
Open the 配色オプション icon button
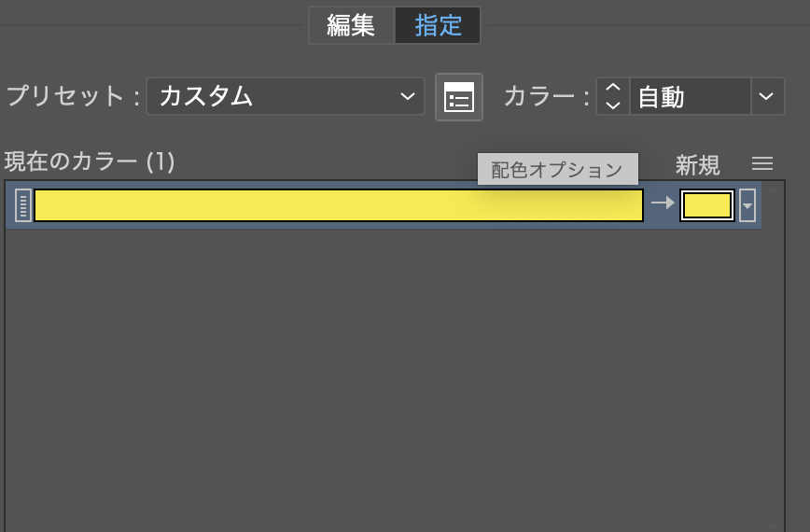tap(459, 97)
